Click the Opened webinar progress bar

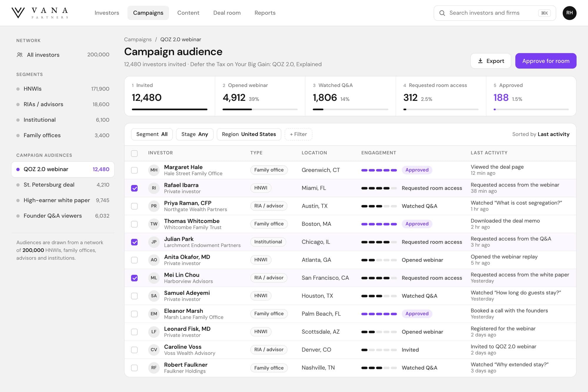click(260, 109)
